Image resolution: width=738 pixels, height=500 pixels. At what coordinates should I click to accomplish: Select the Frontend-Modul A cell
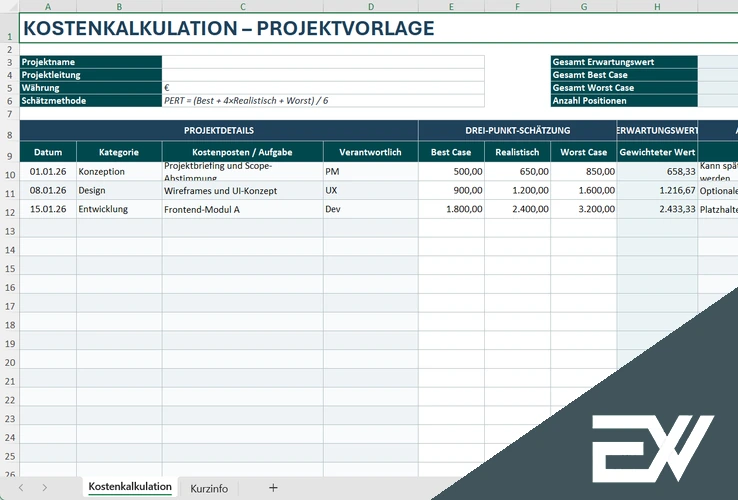(242, 209)
